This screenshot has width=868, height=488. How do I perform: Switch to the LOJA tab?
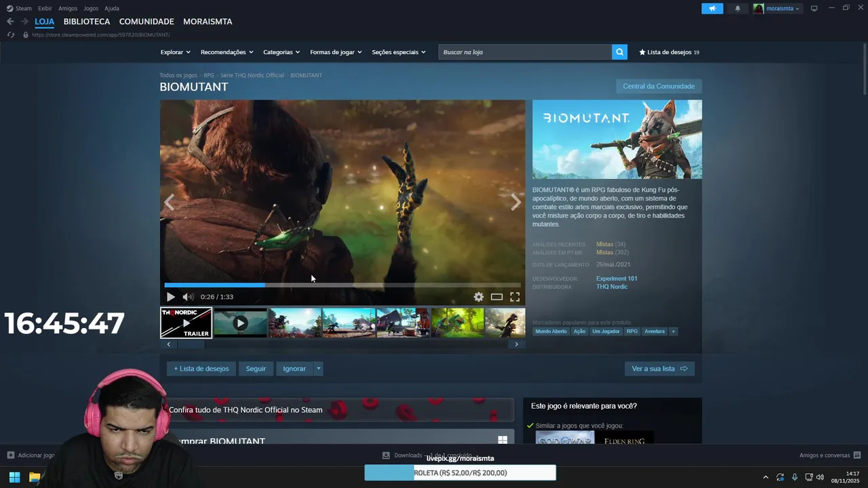[44, 22]
